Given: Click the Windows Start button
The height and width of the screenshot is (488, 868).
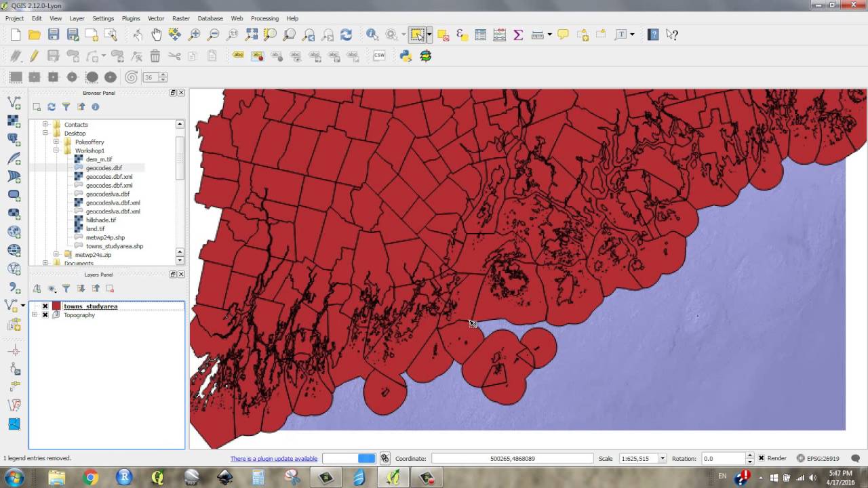Looking at the screenshot, I should pos(14,478).
